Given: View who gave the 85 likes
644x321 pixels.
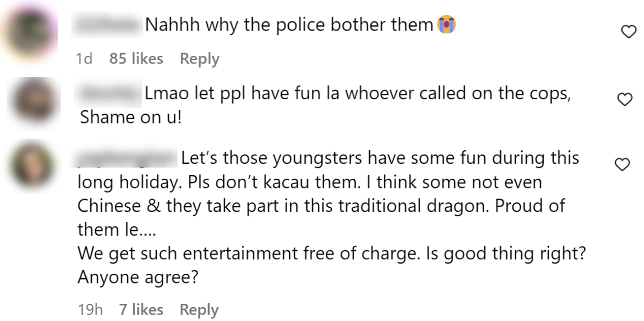Looking at the screenshot, I should click(x=136, y=59).
